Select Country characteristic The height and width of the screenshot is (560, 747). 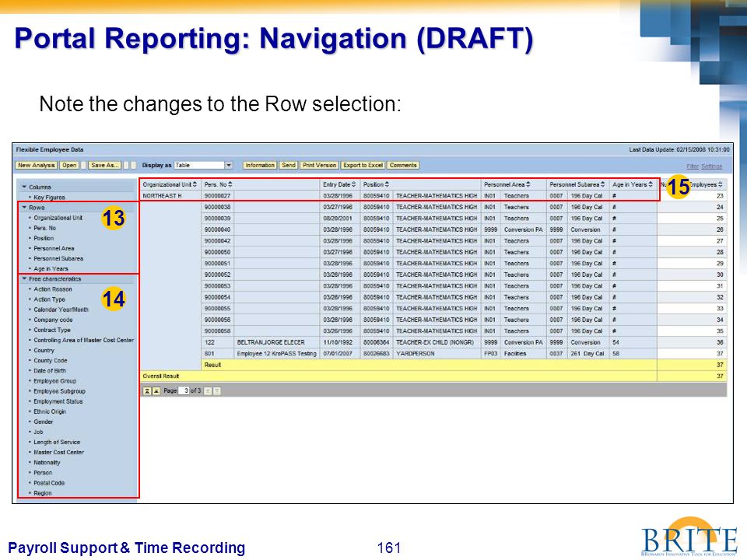(44, 351)
